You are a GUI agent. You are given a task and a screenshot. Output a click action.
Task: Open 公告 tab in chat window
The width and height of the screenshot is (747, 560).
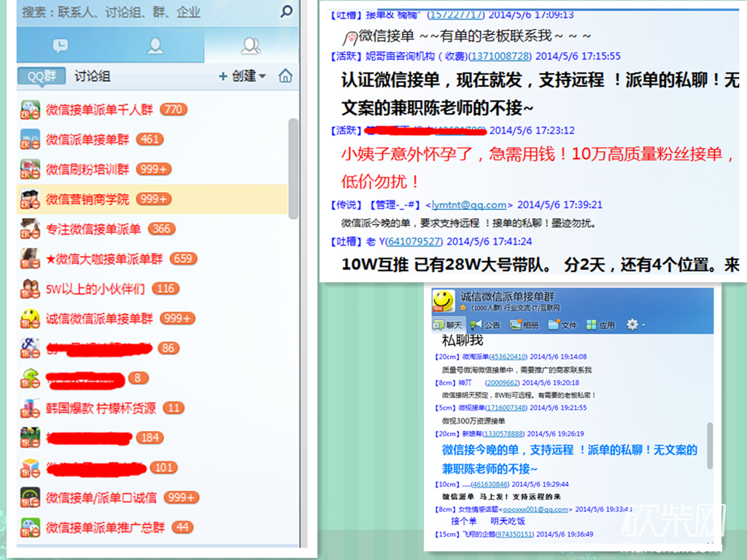point(485,325)
